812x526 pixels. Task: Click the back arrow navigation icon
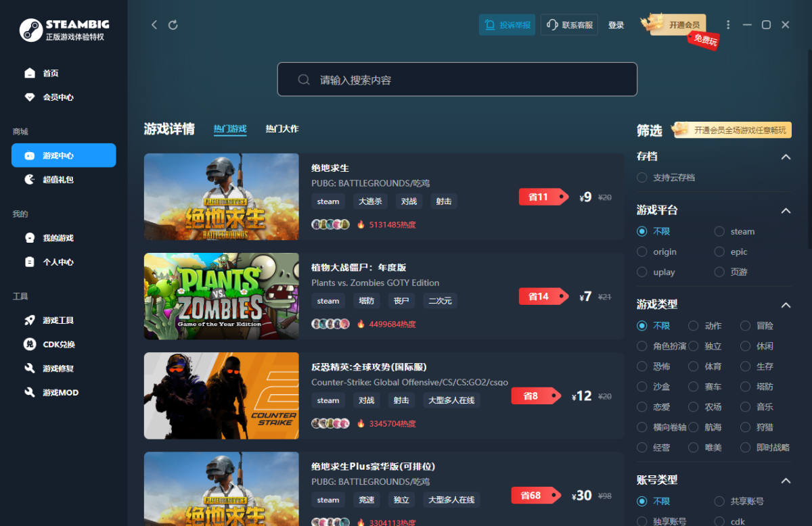click(x=154, y=25)
